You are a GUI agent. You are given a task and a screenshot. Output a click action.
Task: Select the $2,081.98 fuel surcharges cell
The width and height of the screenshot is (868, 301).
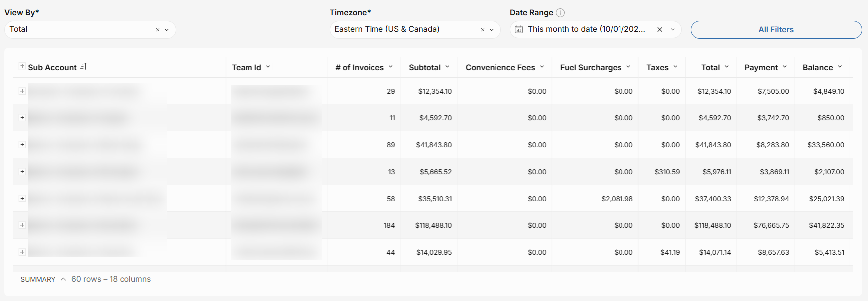click(617, 199)
